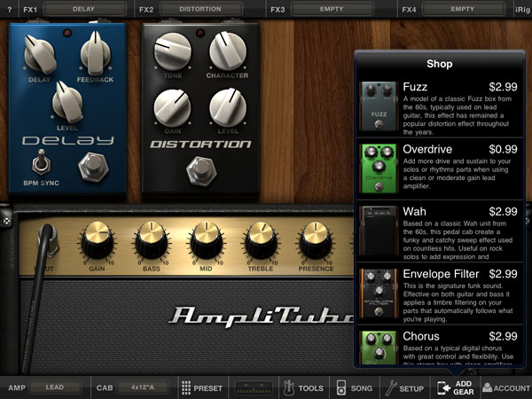Click the Wah title in Shop
The height and width of the screenshot is (399, 532).
tap(414, 212)
